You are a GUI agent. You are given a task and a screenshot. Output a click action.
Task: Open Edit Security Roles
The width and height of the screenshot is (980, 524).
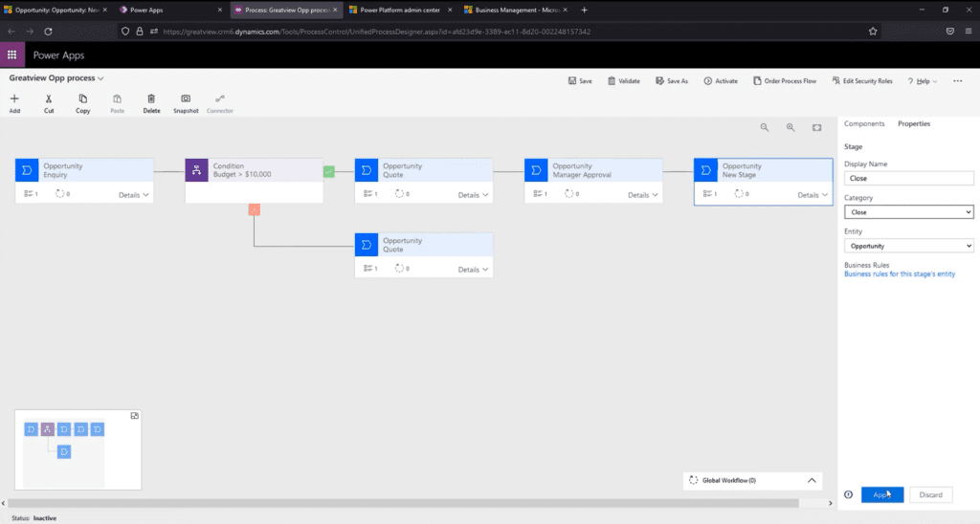[862, 81]
